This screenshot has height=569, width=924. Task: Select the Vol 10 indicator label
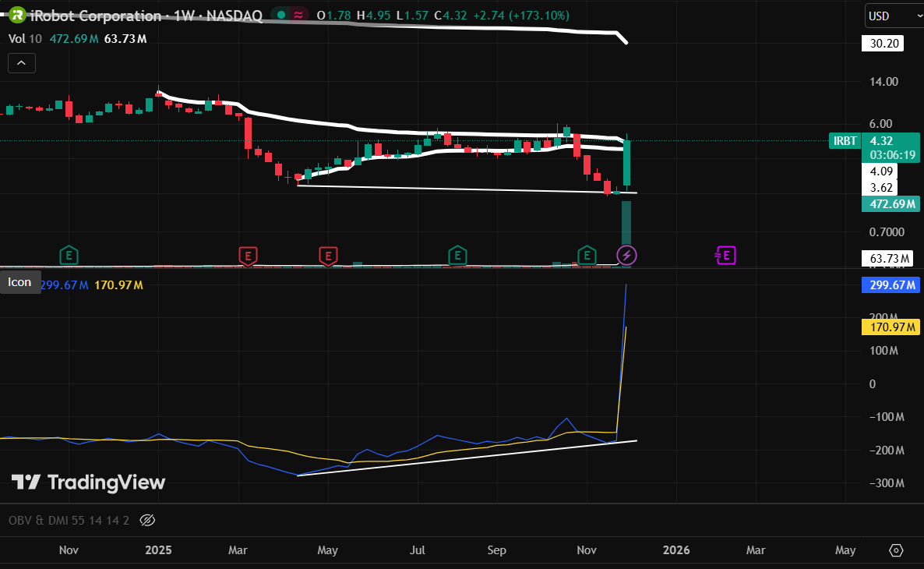[26, 39]
